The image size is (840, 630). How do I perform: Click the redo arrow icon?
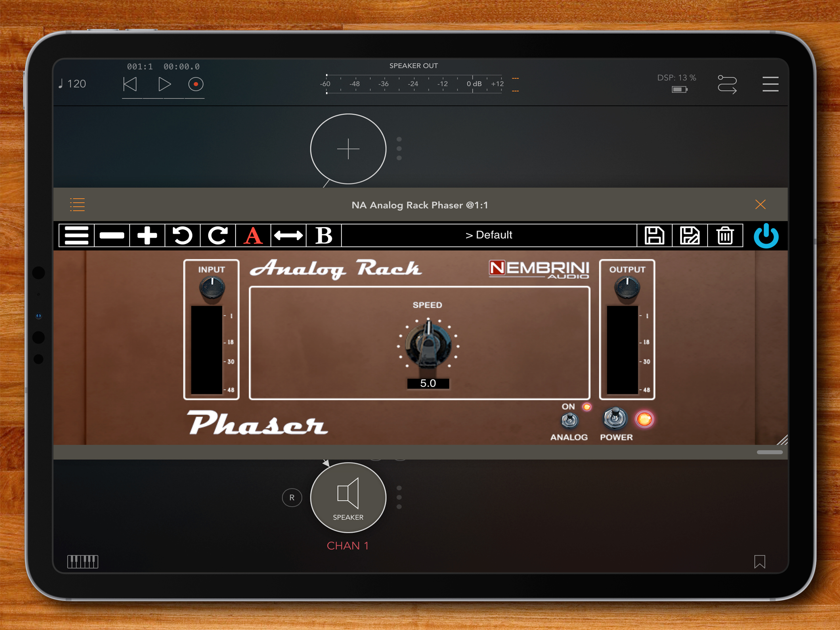218,236
